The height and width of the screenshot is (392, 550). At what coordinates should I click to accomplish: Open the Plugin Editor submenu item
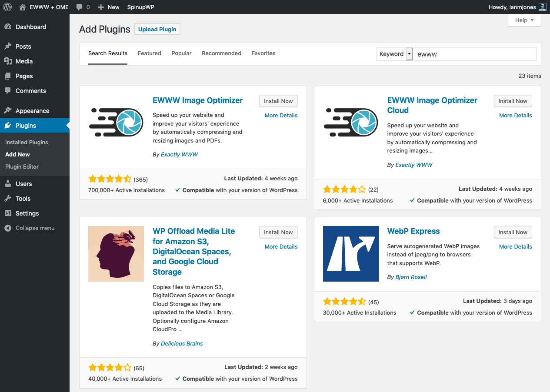tap(22, 166)
